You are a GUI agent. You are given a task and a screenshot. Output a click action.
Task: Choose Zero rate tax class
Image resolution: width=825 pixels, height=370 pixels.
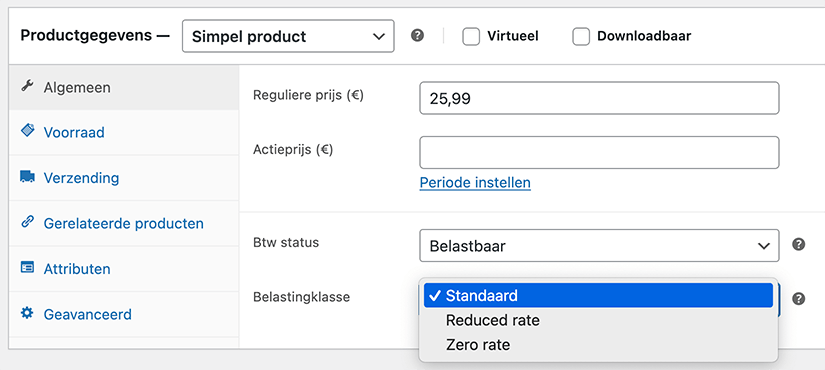click(598, 345)
